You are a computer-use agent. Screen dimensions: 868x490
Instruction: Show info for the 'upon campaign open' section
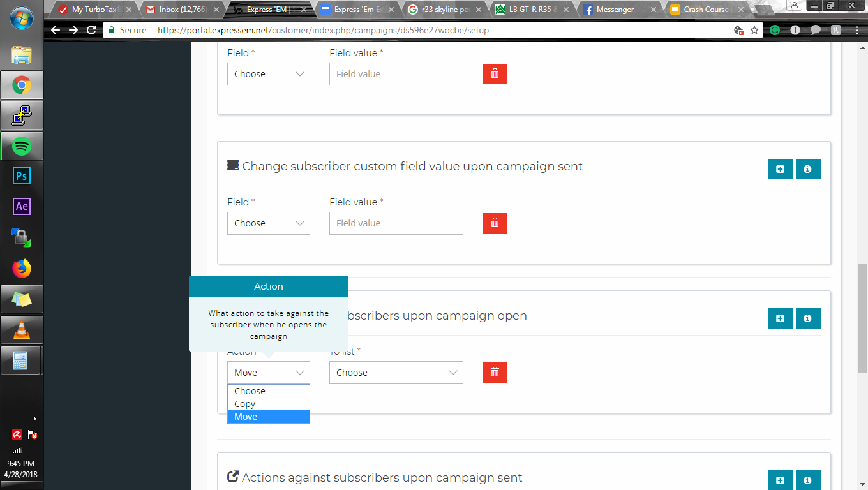(808, 318)
